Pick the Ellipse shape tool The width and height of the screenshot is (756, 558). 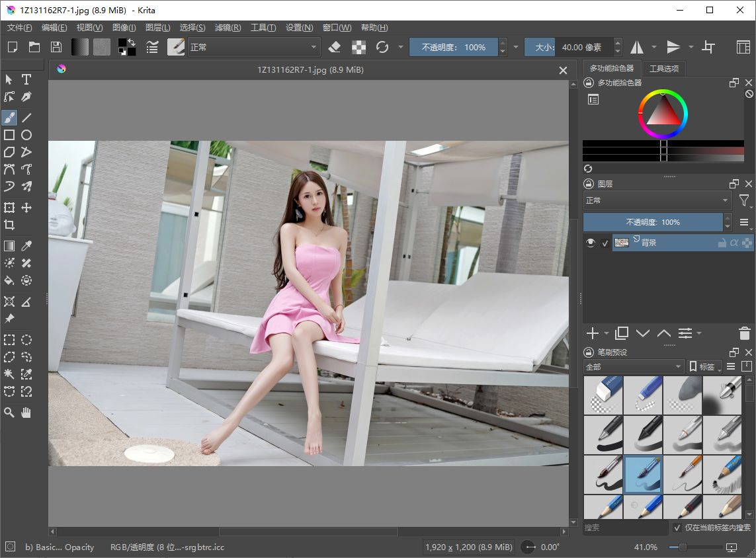click(x=26, y=135)
